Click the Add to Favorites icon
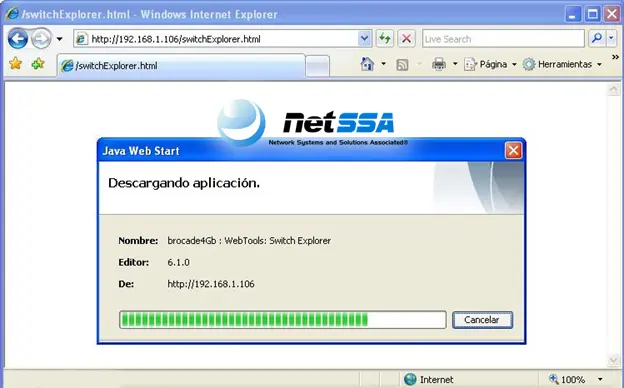The image size is (624, 388). point(38,64)
